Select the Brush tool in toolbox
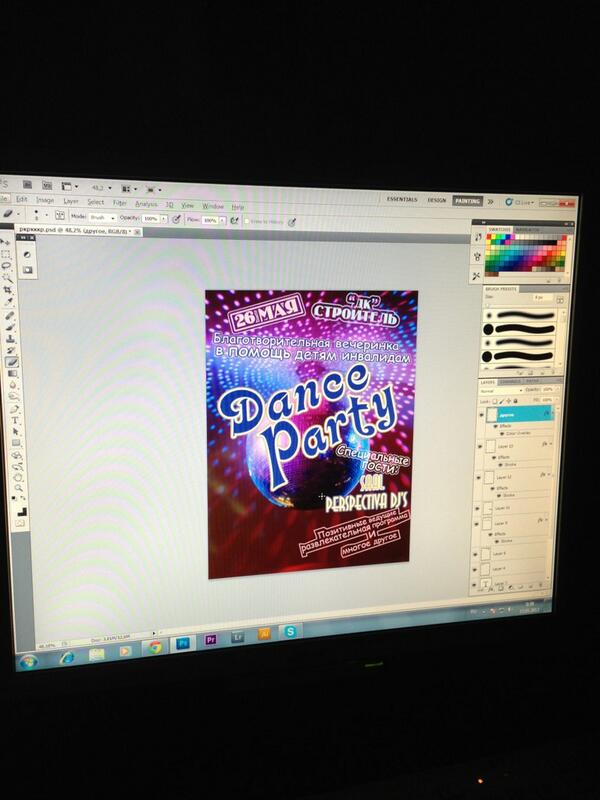Viewport: 600px width, 800px height. [x=10, y=328]
